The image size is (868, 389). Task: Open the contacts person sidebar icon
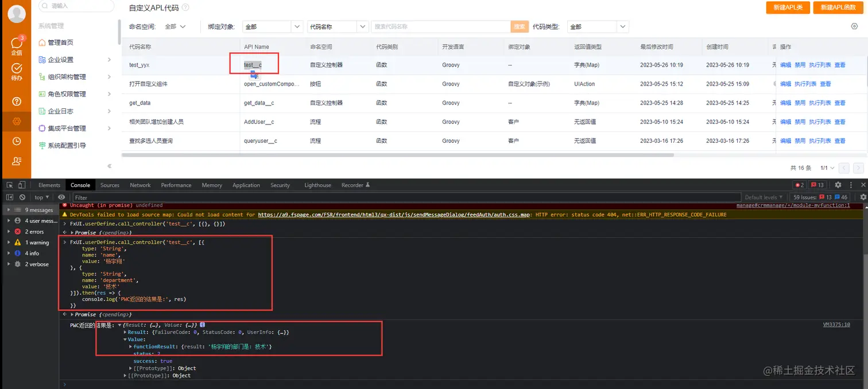coord(17,161)
